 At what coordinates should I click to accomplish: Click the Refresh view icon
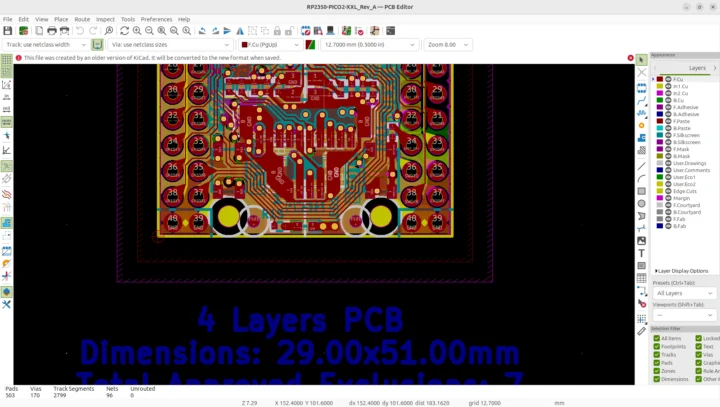(x=124, y=31)
